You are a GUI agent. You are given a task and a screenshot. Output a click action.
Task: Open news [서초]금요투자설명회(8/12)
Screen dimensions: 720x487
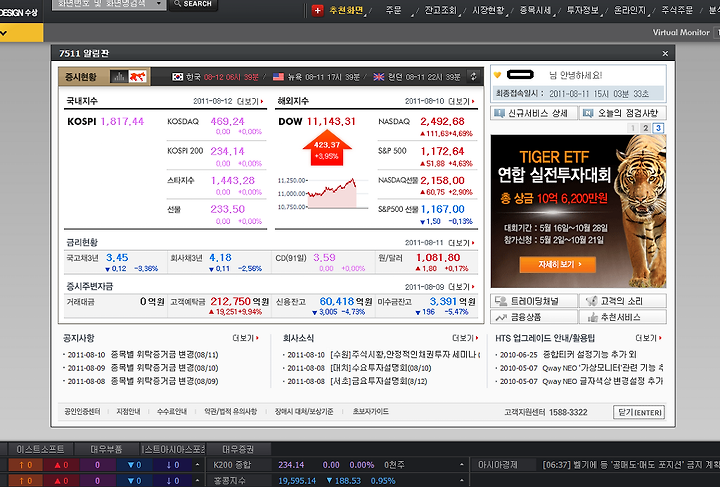[379, 381]
